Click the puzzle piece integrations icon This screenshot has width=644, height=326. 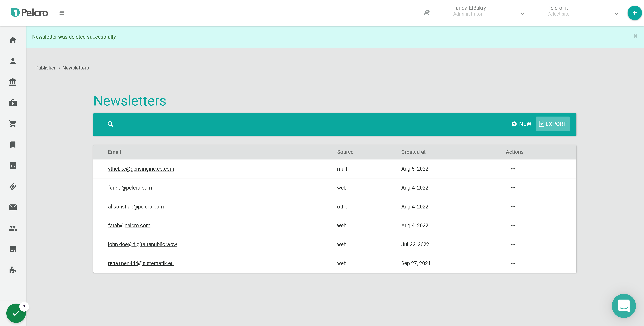[x=13, y=270]
